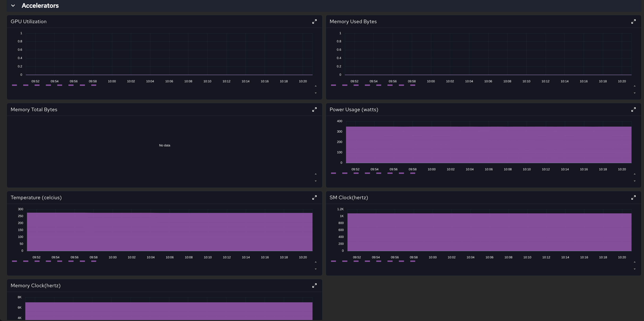Maximize the Memory Total Bytes panel
This screenshot has height=321, width=644.
[314, 110]
